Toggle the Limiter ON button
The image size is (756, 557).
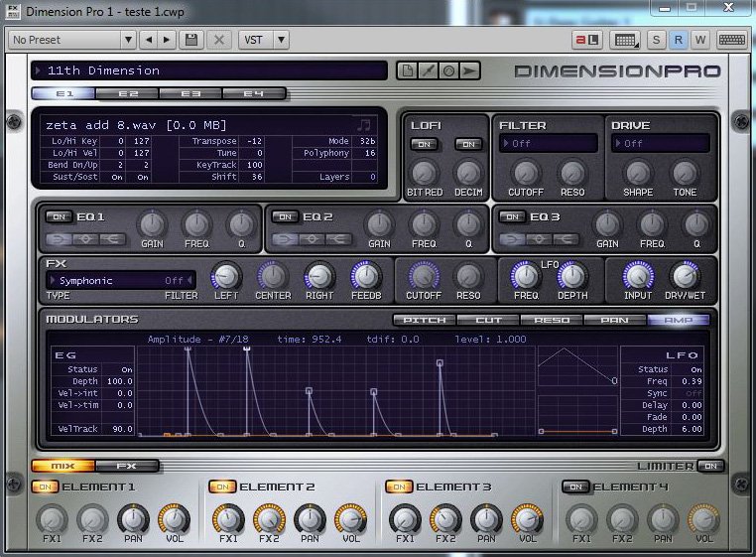click(710, 466)
